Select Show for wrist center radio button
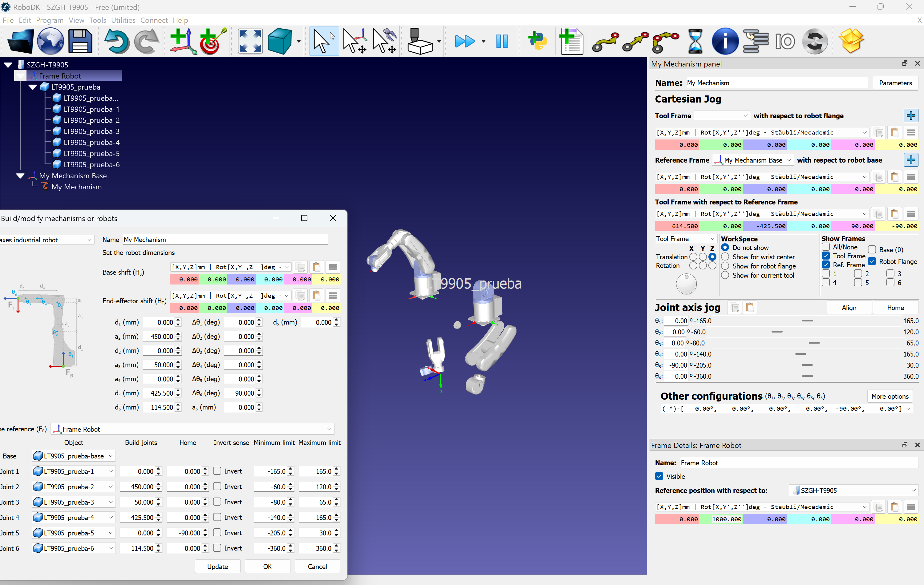 (725, 257)
